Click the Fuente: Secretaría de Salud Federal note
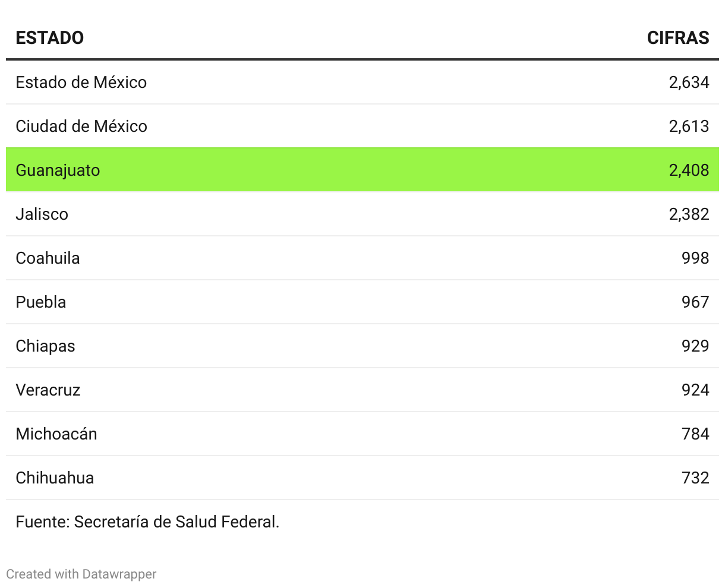Image resolution: width=725 pixels, height=588 pixels. (x=147, y=522)
